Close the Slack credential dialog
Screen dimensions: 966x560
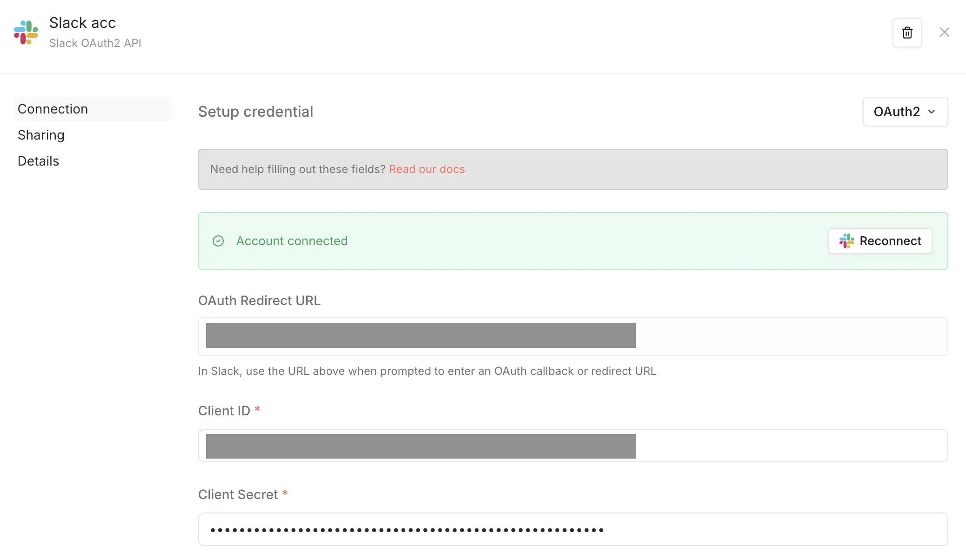coord(944,33)
